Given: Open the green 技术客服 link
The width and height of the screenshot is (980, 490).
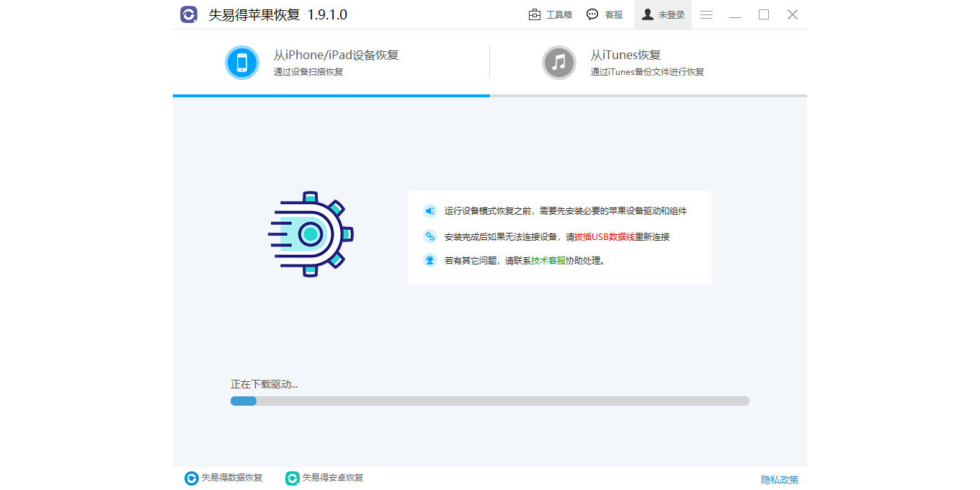Looking at the screenshot, I should (x=548, y=261).
